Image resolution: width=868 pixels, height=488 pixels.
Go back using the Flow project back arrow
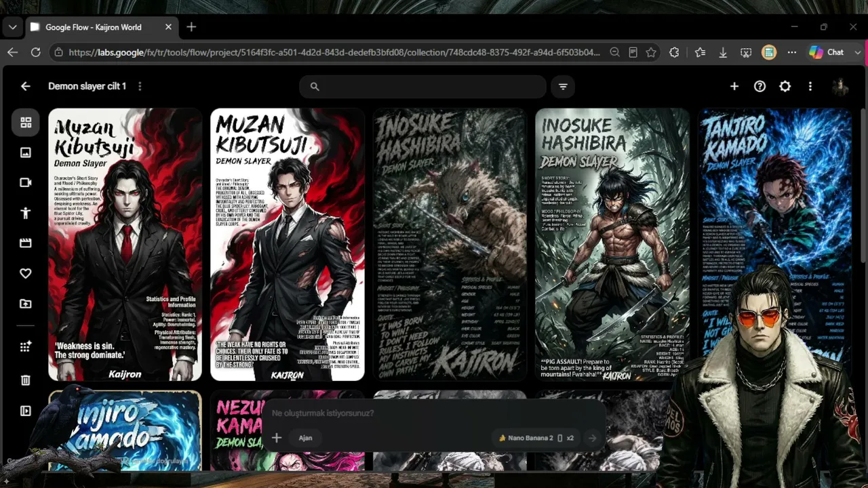(25, 86)
